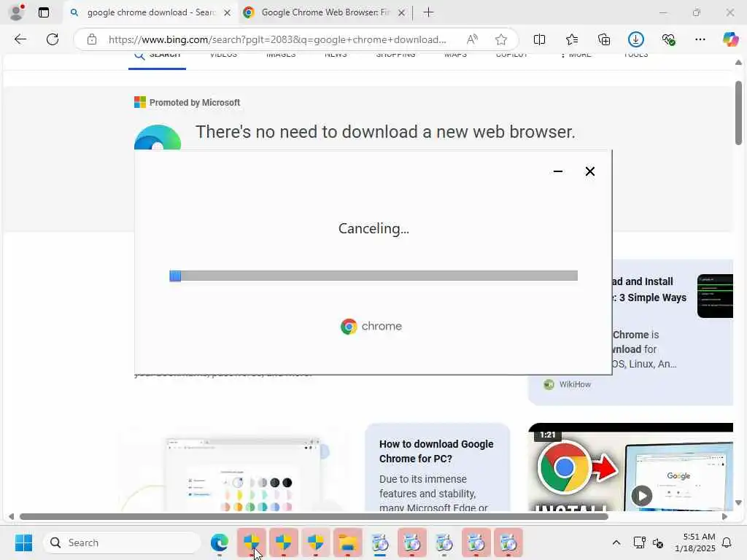Viewport: 747px width, 560px height.
Task: Open split screen view
Action: tap(539, 39)
